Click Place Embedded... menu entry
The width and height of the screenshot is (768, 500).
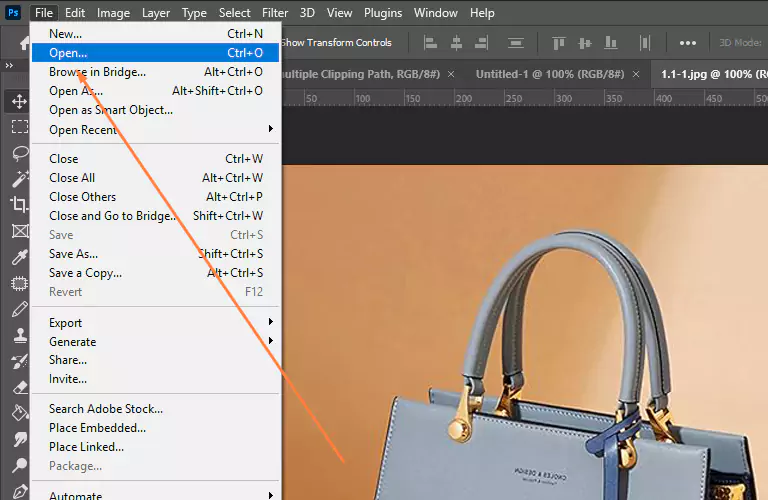[x=97, y=428]
